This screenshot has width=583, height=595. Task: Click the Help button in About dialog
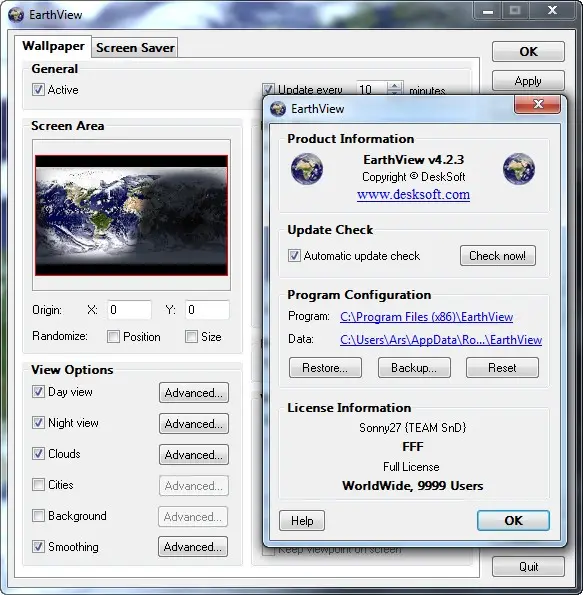(x=302, y=521)
